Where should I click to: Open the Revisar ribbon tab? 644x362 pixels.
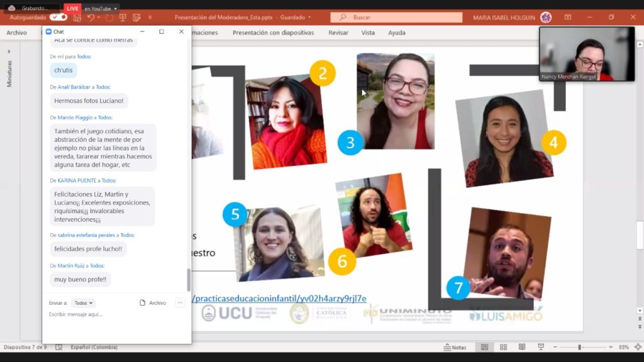(338, 33)
